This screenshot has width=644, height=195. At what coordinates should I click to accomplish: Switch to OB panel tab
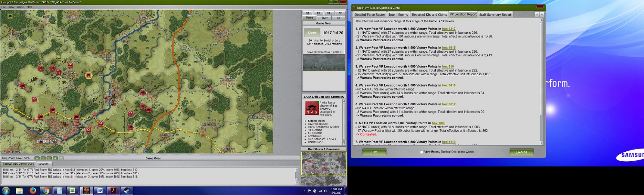pyautogui.click(x=308, y=13)
